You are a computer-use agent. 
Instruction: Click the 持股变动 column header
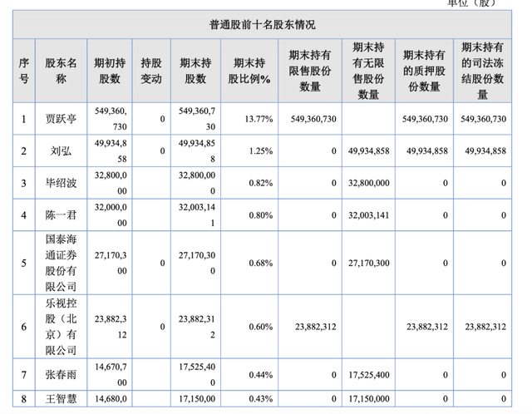coord(151,71)
